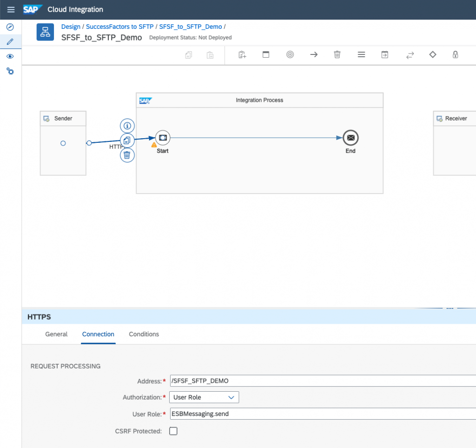Image resolution: width=476 pixels, height=448 pixels.
Task: Click the Deployment Status: Not Deployed text
Action: [x=190, y=37]
